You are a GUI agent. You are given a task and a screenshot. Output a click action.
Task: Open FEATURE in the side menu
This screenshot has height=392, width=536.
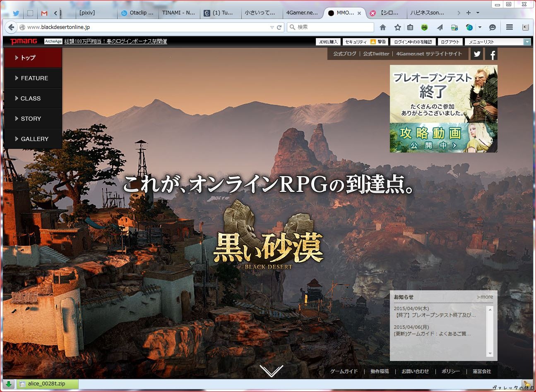point(33,78)
